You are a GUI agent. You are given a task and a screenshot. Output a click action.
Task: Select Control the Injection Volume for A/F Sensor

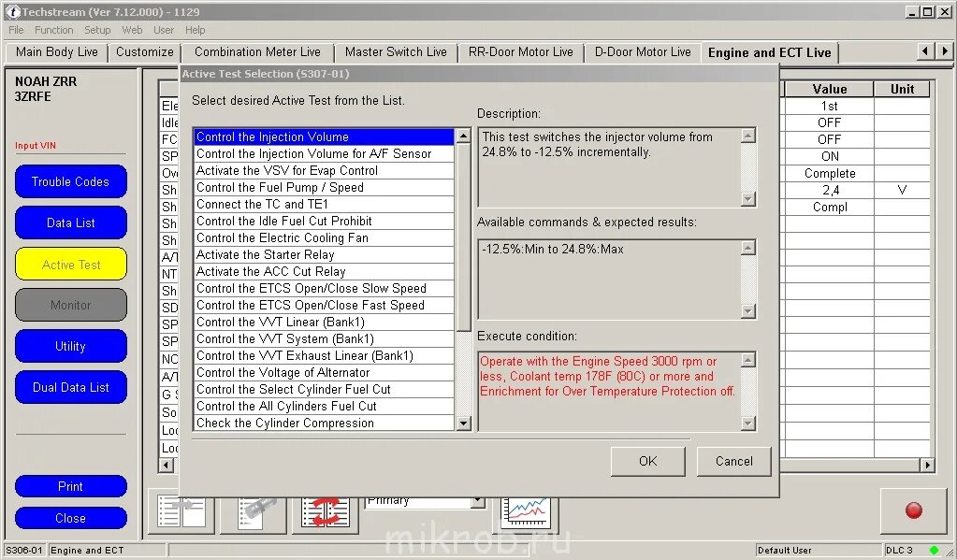point(324,153)
